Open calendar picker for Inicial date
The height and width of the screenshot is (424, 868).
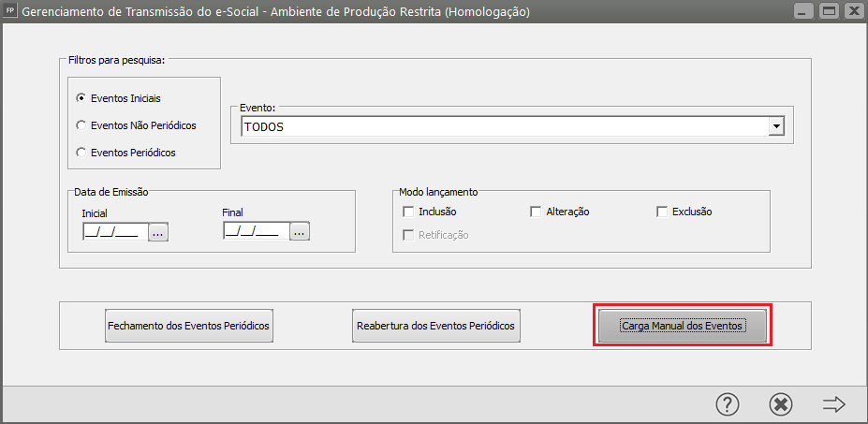158,232
